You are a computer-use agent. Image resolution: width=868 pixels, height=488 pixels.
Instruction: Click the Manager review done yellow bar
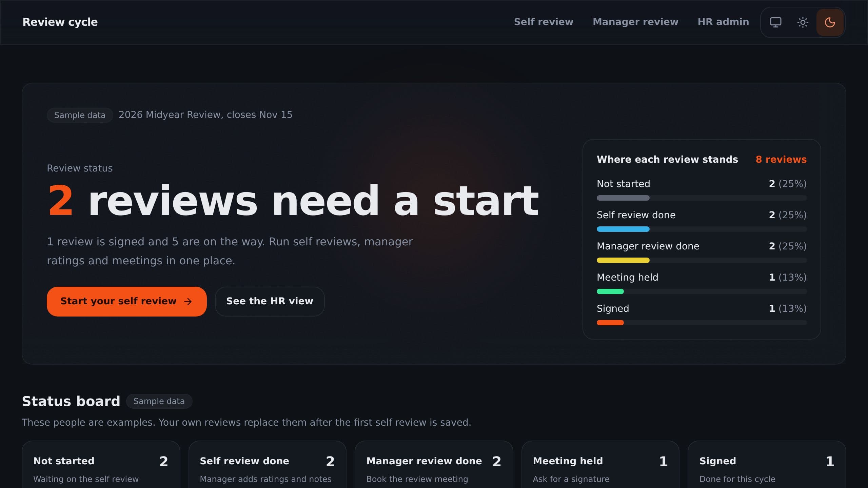[623, 260]
